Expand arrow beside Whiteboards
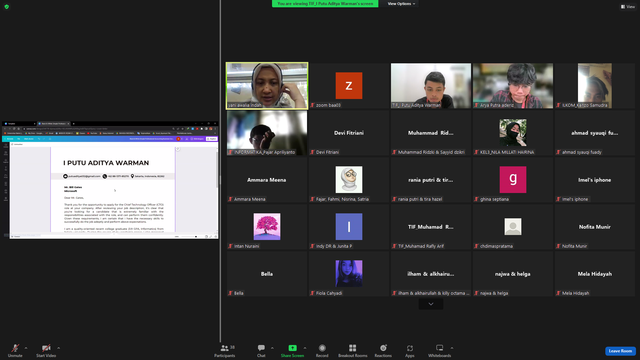Viewport: 640px width, 360px height. point(452,348)
